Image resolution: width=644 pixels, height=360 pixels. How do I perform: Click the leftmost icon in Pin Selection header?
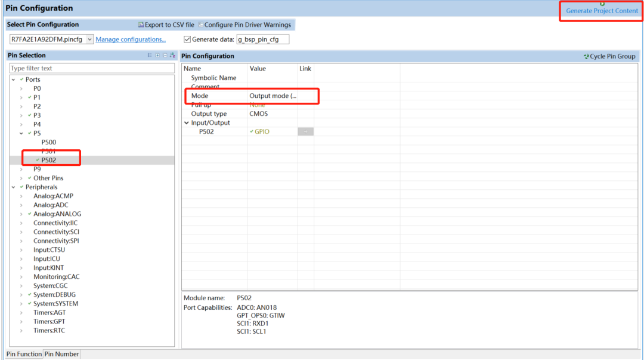150,56
